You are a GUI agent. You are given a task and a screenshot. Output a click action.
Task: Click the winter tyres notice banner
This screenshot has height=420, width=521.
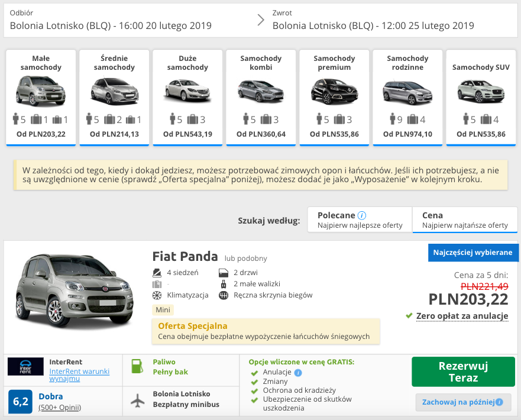pyautogui.click(x=260, y=175)
